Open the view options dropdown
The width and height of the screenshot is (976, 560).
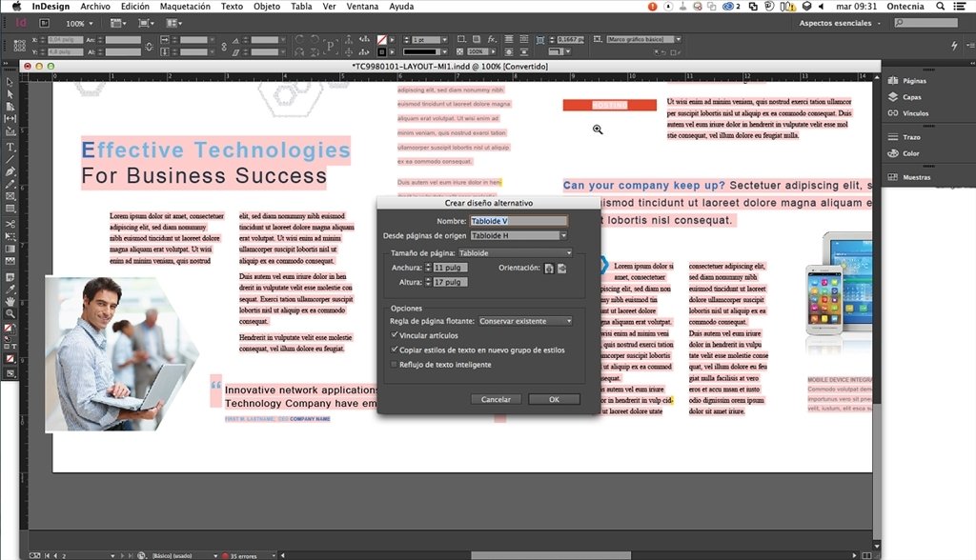tap(117, 23)
